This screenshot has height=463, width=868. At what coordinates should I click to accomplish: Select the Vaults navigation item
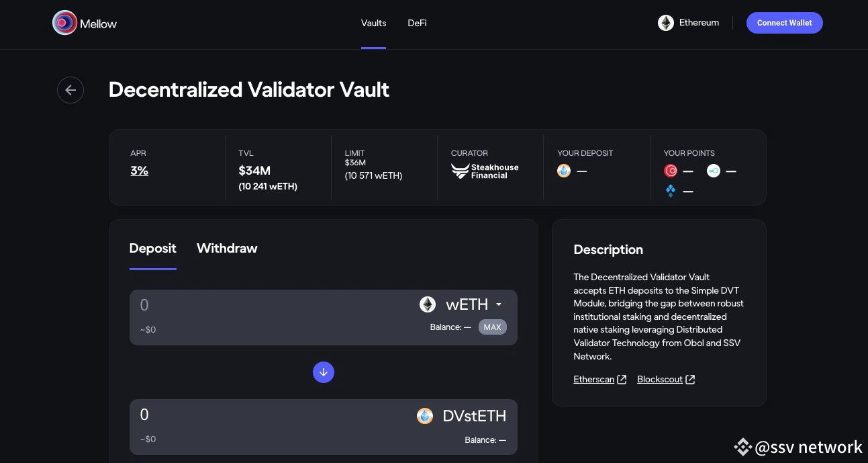click(x=373, y=22)
